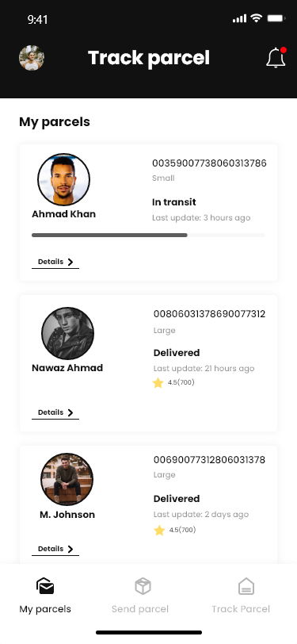Tap the Send parcel box icon
Image resolution: width=297 pixels, height=644 pixels.
point(143,586)
